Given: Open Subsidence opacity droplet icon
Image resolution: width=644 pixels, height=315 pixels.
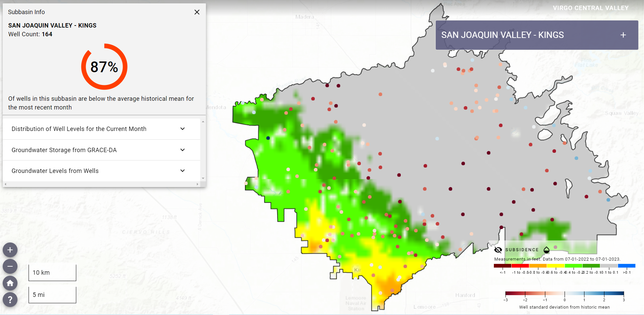Looking at the screenshot, I should point(547,250).
